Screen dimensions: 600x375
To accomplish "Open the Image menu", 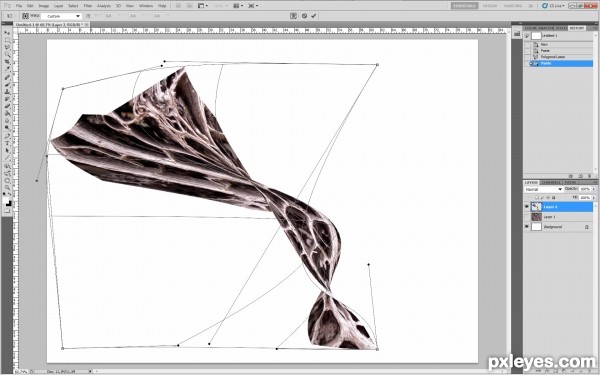I will point(44,6).
